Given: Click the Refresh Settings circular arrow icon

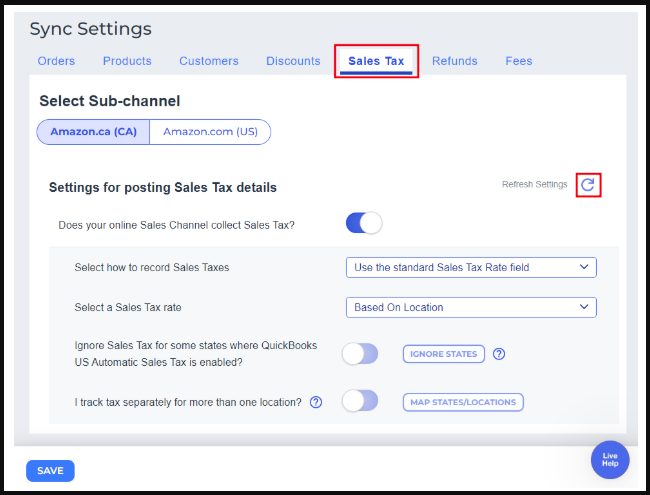Looking at the screenshot, I should (x=588, y=185).
